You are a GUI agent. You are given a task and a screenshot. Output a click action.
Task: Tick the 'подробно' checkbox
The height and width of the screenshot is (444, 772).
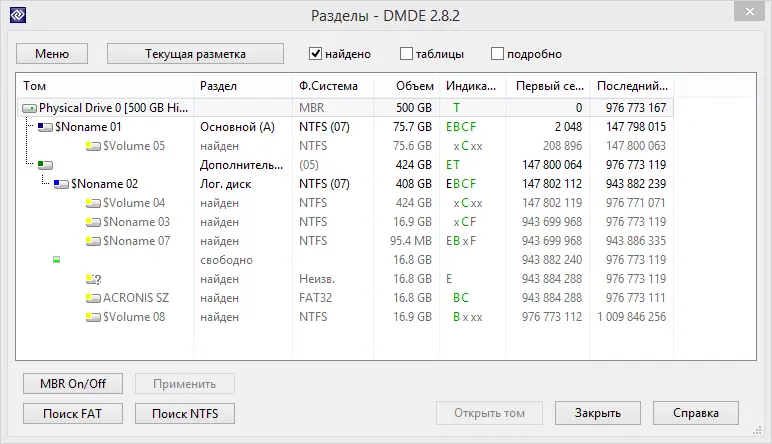coord(498,53)
